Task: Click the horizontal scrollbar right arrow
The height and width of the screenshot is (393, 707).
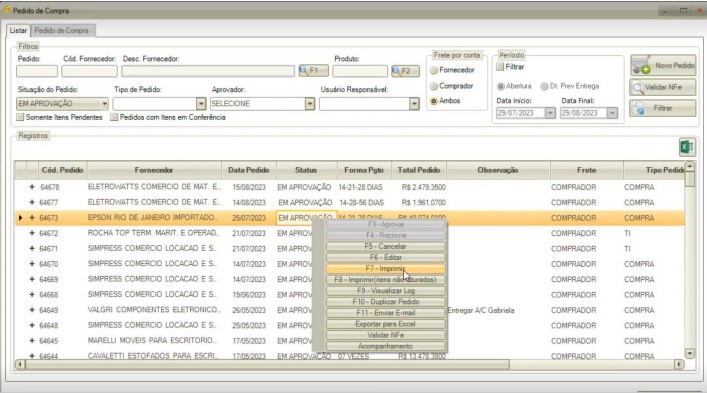Action: tap(679, 364)
